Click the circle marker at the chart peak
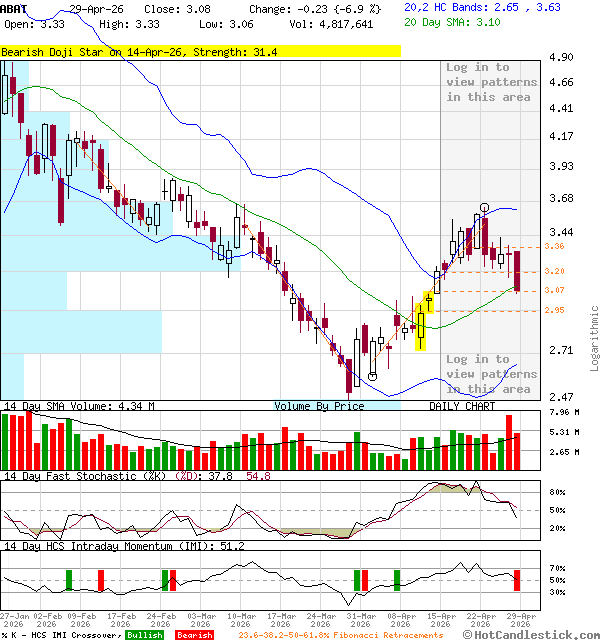The width and height of the screenshot is (600, 640). 484,208
